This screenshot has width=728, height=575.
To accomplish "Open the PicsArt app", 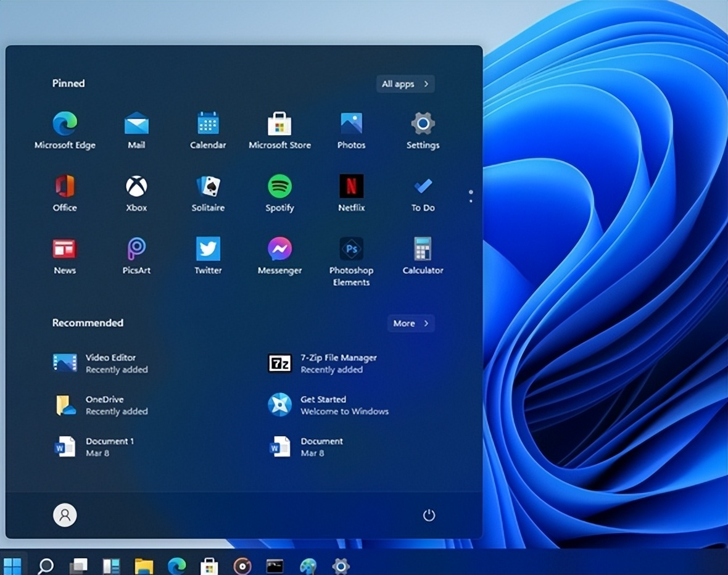I will [136, 249].
